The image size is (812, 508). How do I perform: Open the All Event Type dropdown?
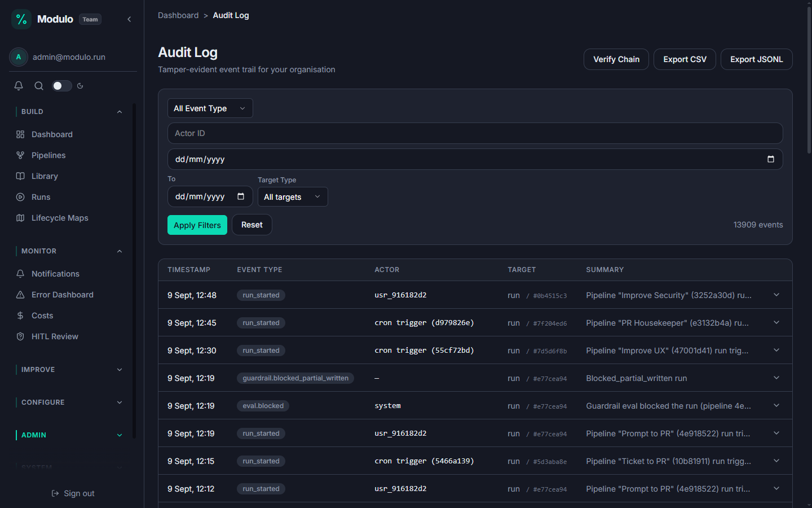pyautogui.click(x=210, y=108)
